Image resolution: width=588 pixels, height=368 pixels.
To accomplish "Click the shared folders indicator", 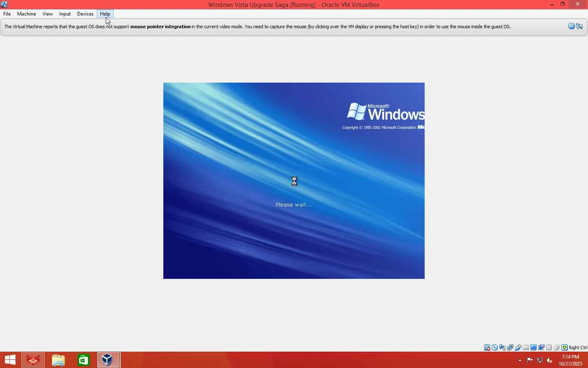I will [526, 348].
